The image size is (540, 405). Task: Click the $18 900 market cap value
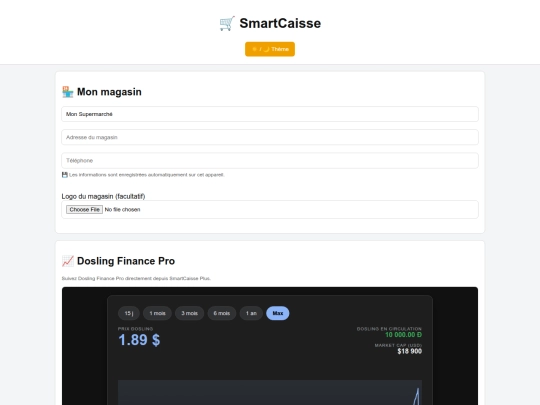(409, 351)
